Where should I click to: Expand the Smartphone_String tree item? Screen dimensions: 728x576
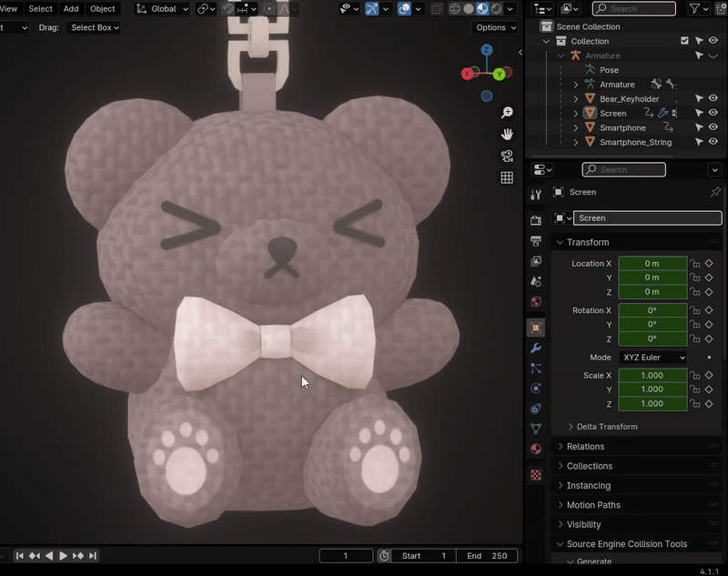[576, 142]
